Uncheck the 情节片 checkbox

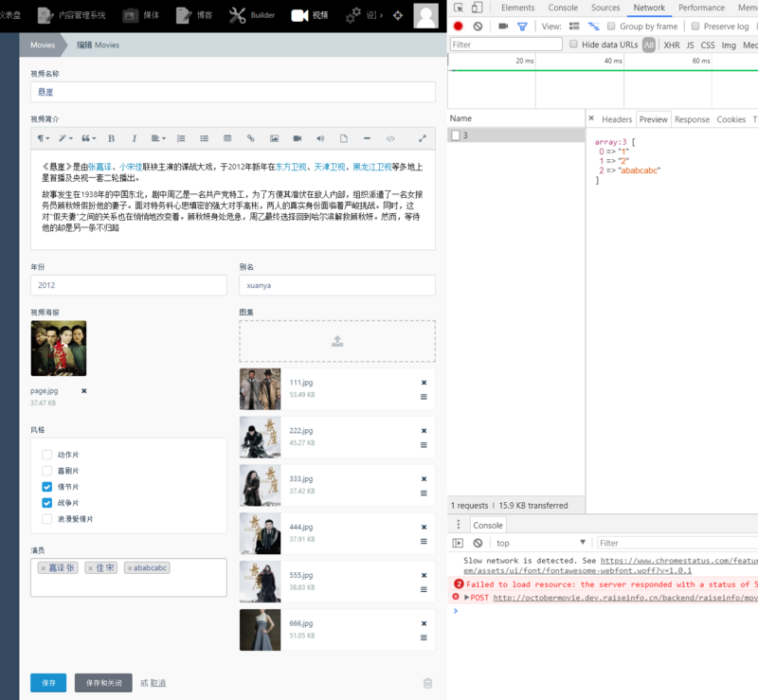pyautogui.click(x=46, y=486)
